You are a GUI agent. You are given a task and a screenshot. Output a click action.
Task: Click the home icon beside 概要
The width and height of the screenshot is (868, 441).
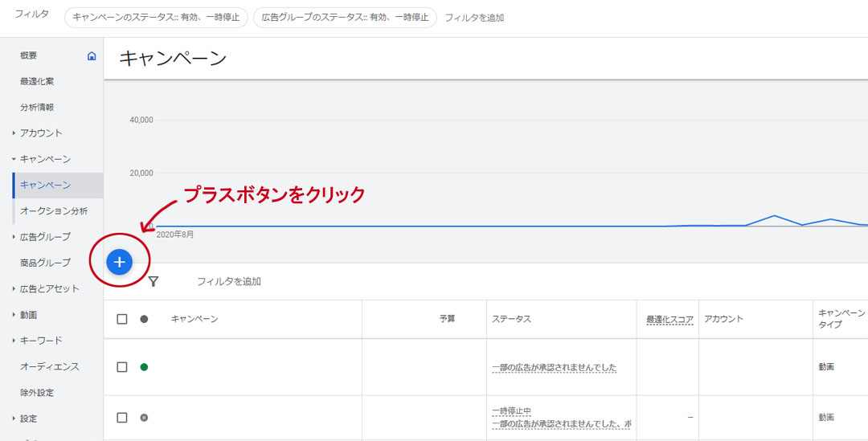tap(92, 55)
